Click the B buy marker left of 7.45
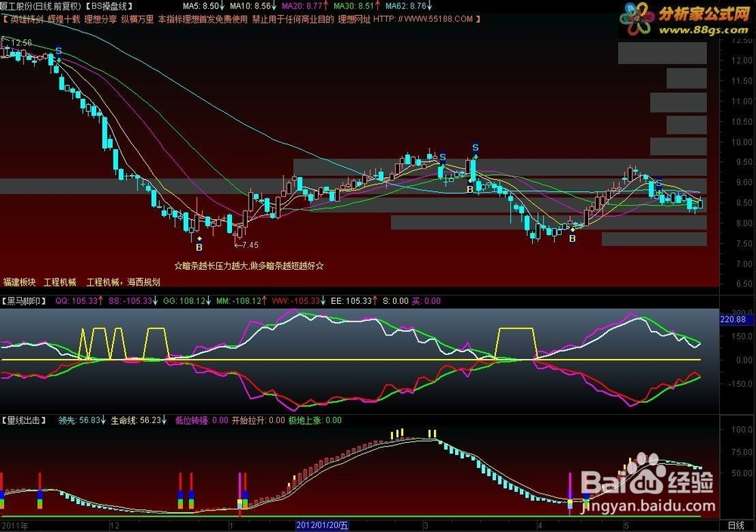The image size is (756, 532). (x=199, y=248)
